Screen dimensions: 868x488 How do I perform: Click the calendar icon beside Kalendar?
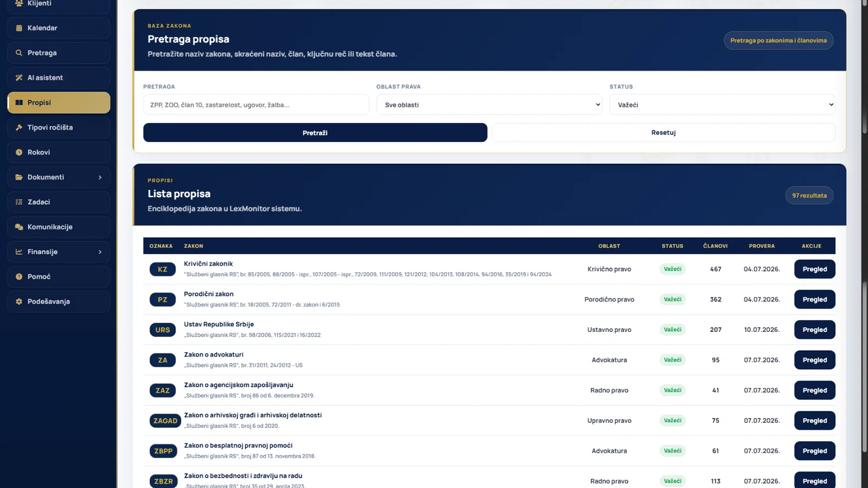coord(19,28)
